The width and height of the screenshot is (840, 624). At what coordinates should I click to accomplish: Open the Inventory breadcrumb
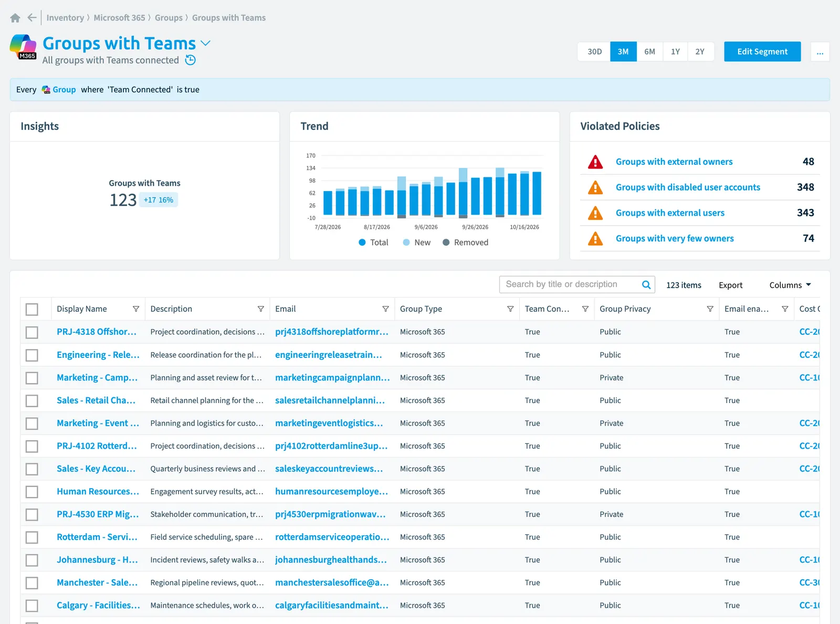tap(65, 18)
